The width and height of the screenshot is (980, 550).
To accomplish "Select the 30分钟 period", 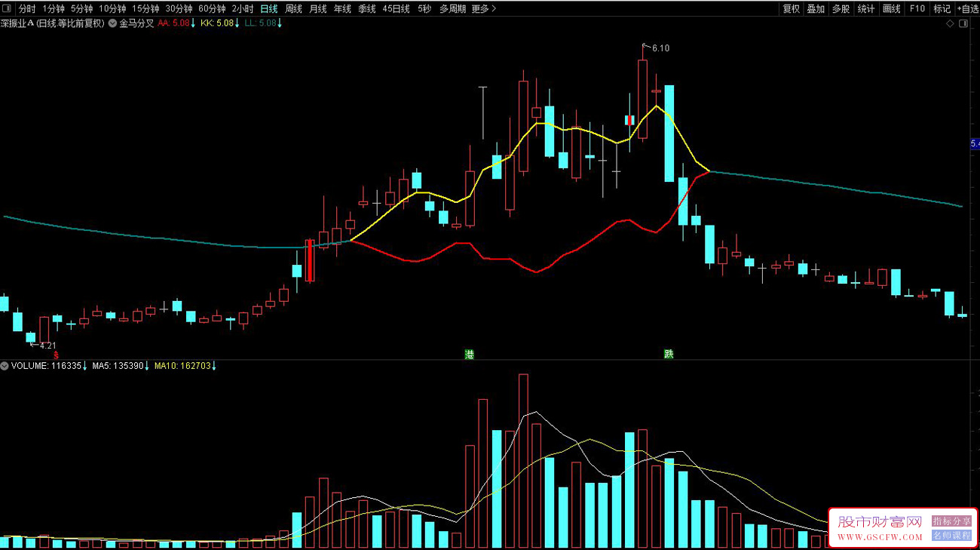I will [x=179, y=9].
